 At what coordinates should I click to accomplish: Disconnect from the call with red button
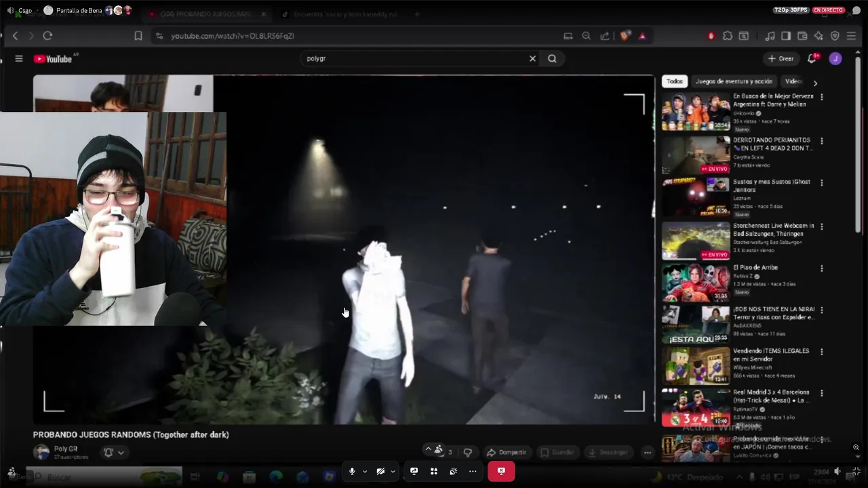[501, 471]
